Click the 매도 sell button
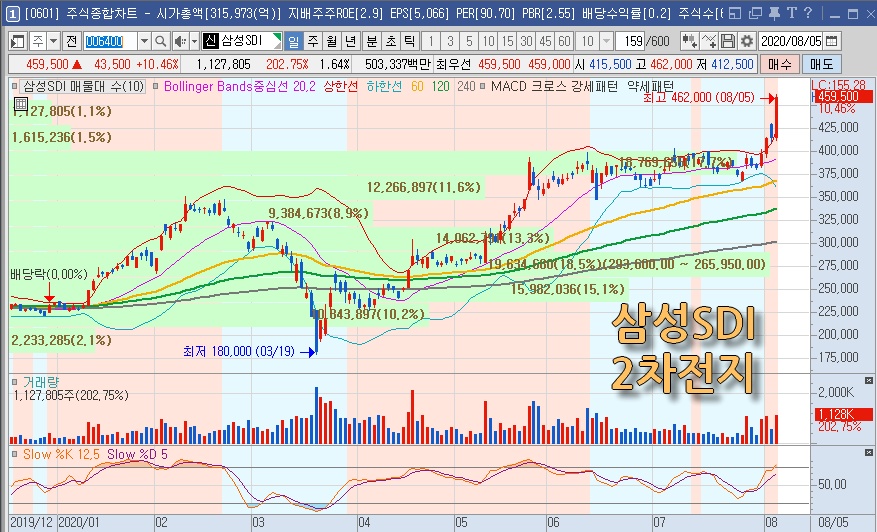 [822, 64]
